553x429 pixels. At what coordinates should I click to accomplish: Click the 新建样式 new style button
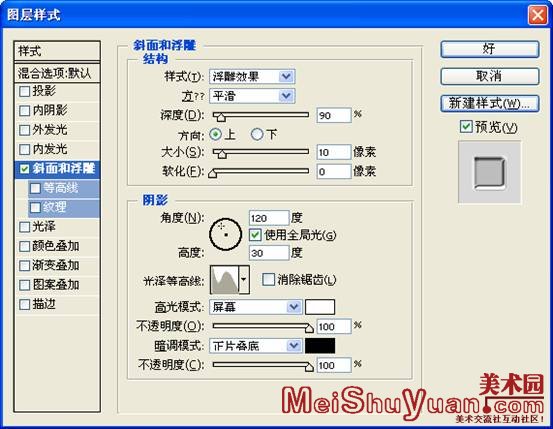pos(490,104)
